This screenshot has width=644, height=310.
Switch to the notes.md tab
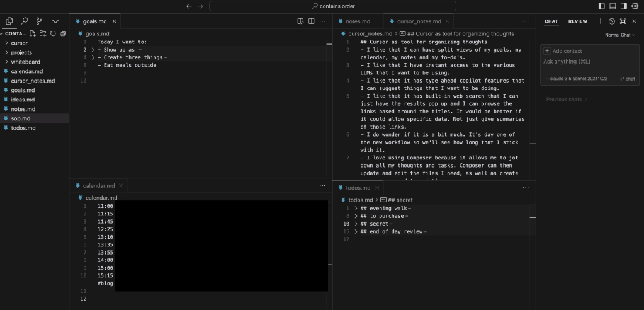(x=358, y=21)
